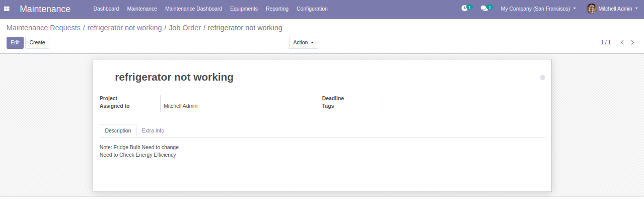
Task: Click the Edit button
Action: [x=15, y=43]
